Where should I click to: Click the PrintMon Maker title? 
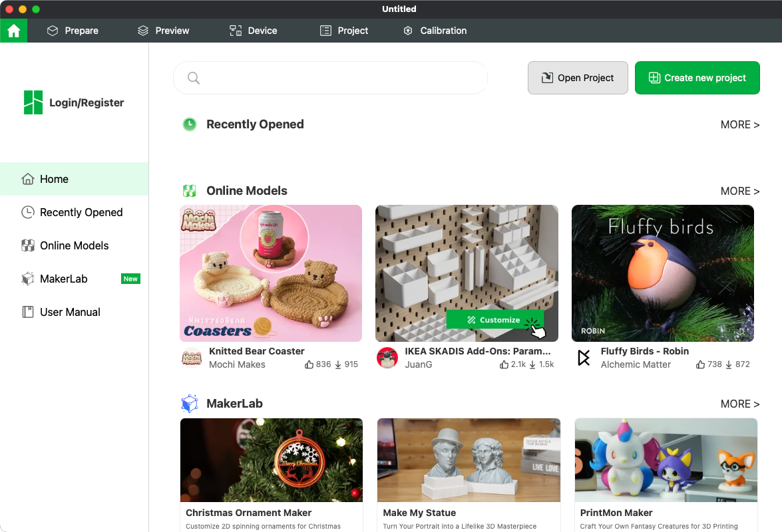tap(616, 513)
